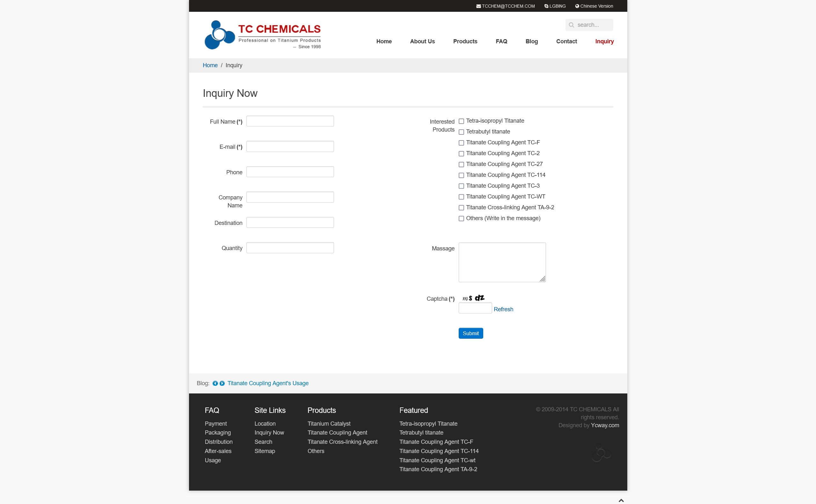
Task: Click the second info icon in the blog section
Action: coord(222,383)
